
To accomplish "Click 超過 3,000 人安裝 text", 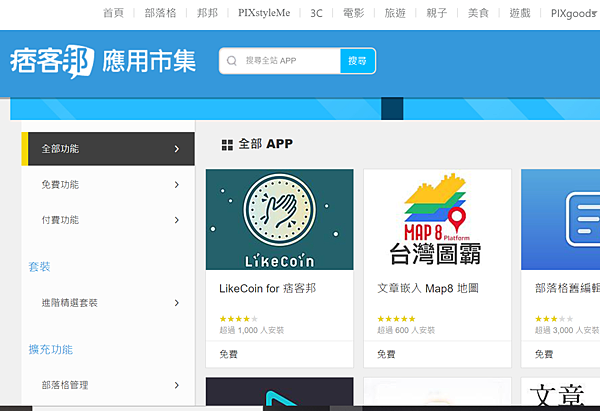I will [567, 330].
